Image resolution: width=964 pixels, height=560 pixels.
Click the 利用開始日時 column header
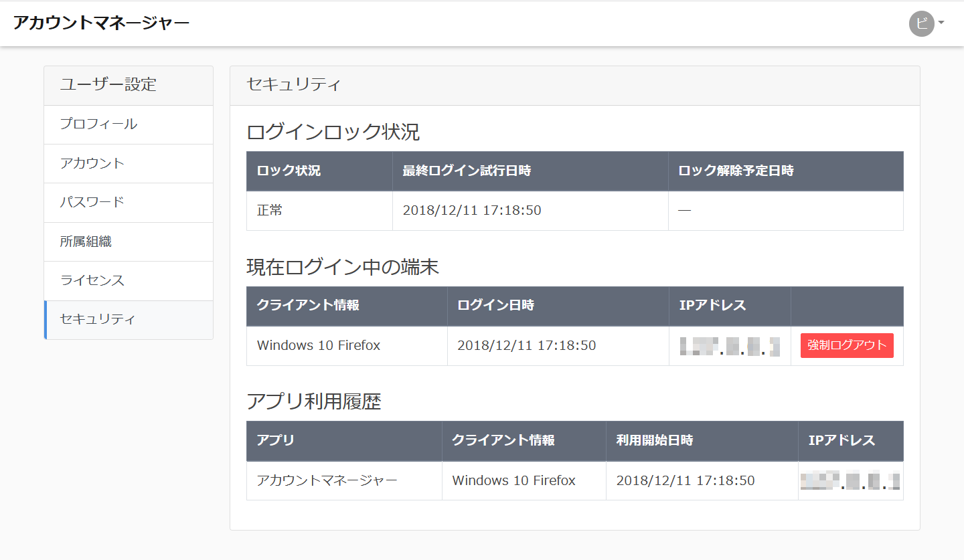(x=654, y=440)
